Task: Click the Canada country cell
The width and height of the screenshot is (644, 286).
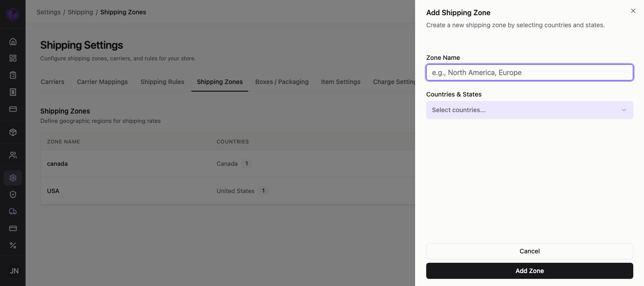Action: [x=227, y=164]
